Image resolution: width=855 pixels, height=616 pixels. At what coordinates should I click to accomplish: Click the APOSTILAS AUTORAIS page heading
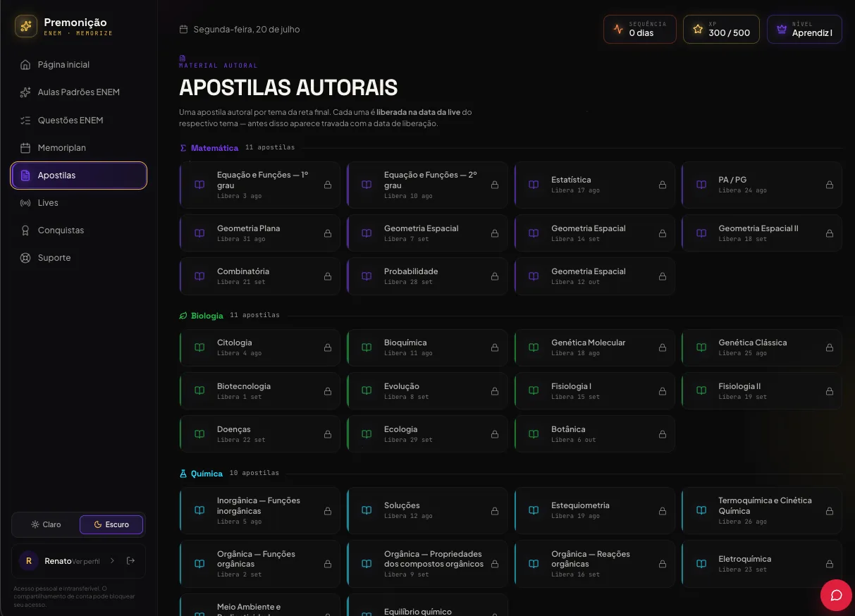pyautogui.click(x=288, y=87)
